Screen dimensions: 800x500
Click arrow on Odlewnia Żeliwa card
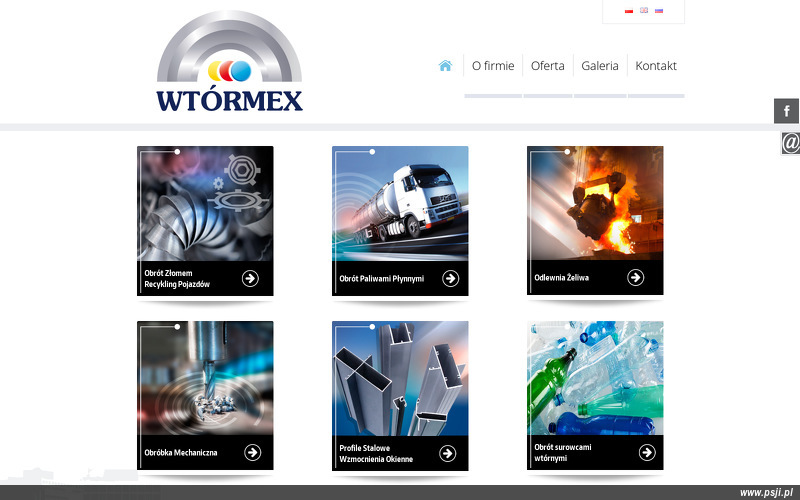(635, 278)
